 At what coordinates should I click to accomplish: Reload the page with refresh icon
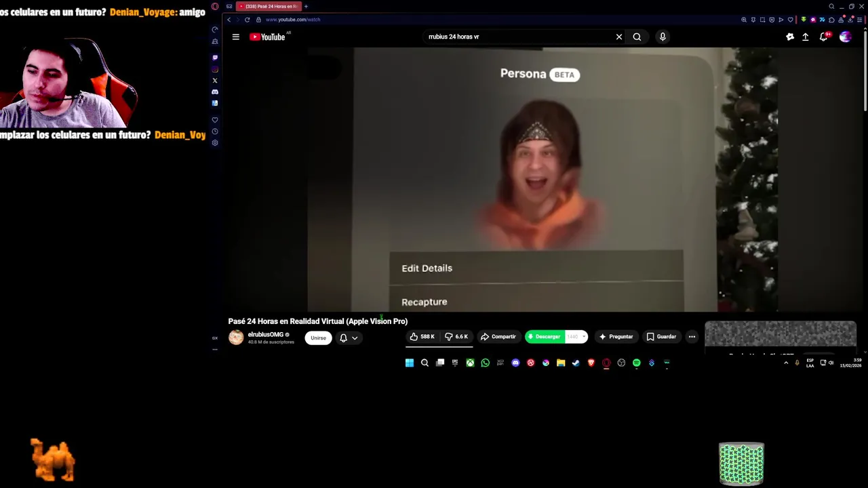pos(247,20)
